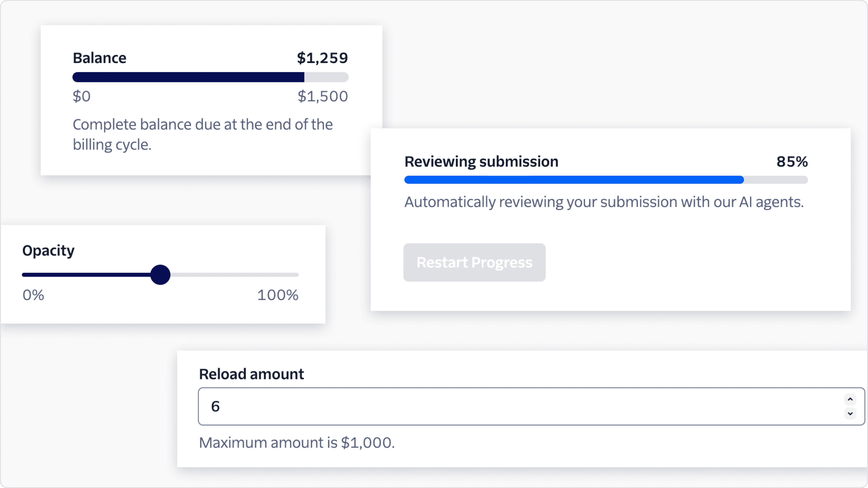Click the Balance heading

[x=99, y=58]
